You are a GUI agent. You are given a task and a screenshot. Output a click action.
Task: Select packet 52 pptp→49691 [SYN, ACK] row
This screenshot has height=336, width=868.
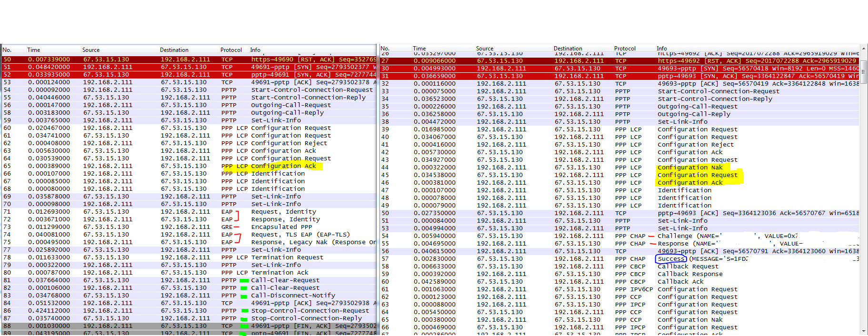(189, 75)
